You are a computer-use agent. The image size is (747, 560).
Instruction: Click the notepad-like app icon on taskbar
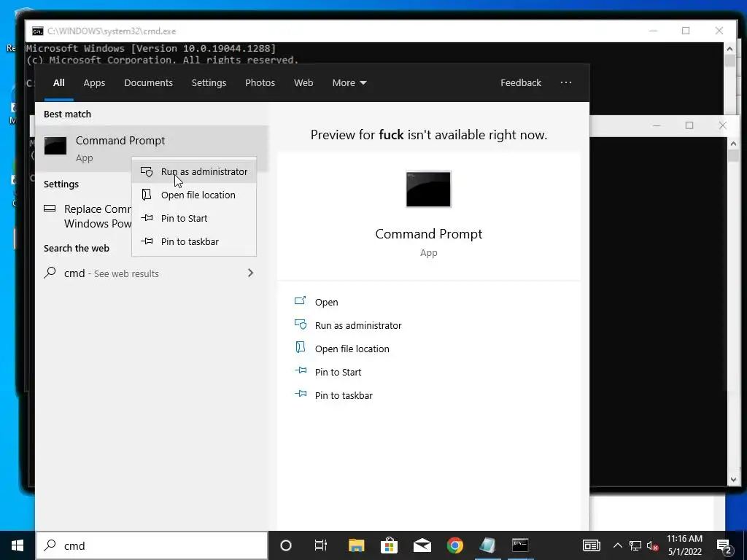point(487,545)
